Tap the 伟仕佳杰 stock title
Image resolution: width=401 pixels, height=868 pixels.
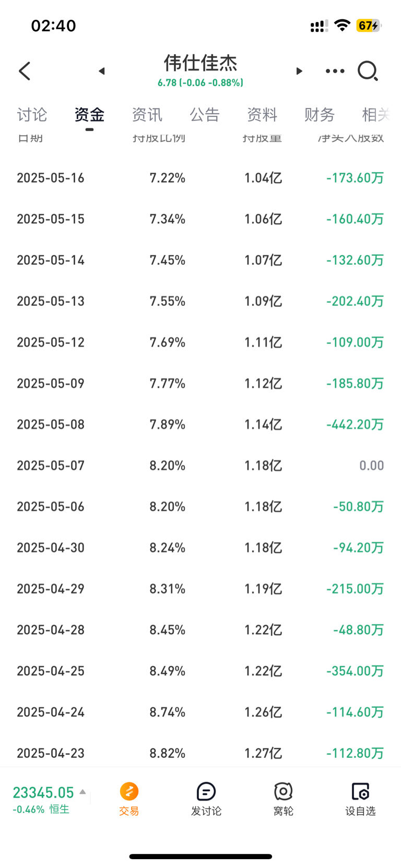[x=200, y=63]
